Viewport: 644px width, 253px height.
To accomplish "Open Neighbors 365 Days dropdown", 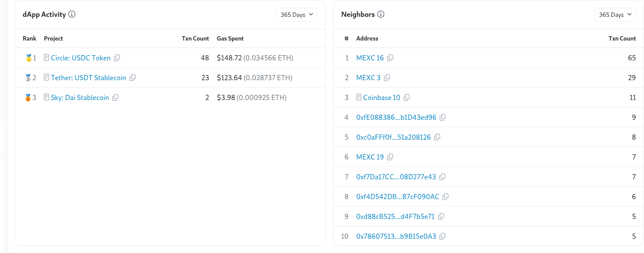I will (x=615, y=15).
